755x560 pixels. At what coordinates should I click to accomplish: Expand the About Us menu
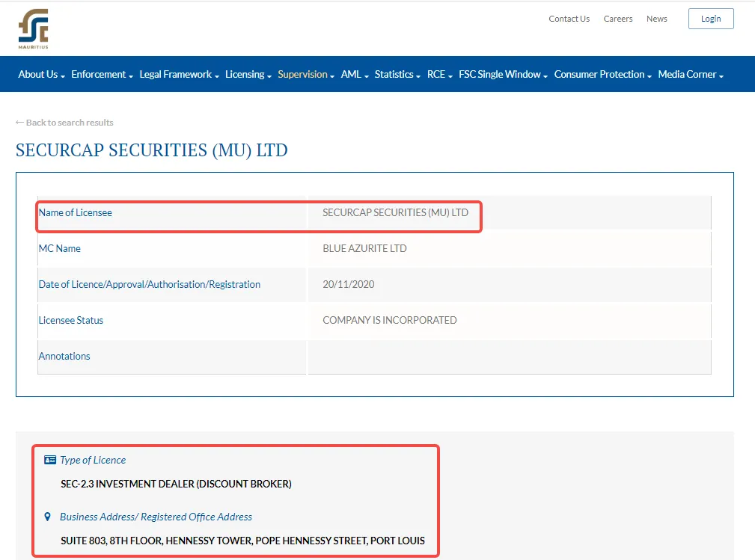41,75
